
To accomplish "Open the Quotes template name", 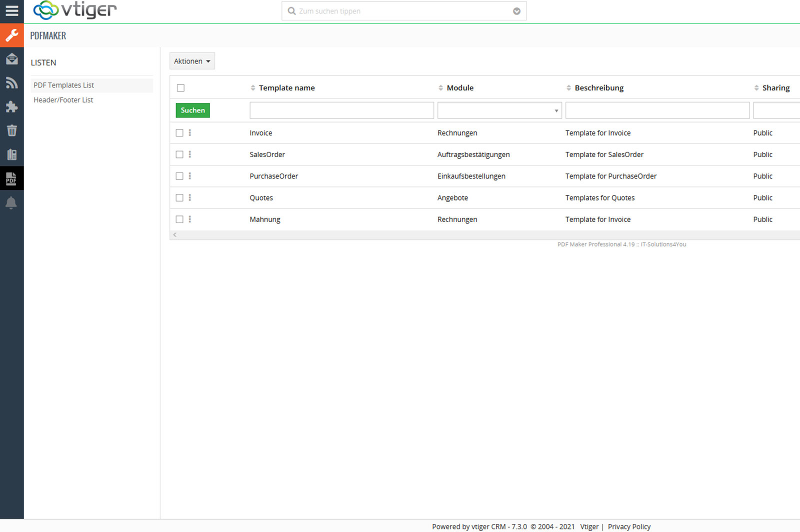I will 261,198.
